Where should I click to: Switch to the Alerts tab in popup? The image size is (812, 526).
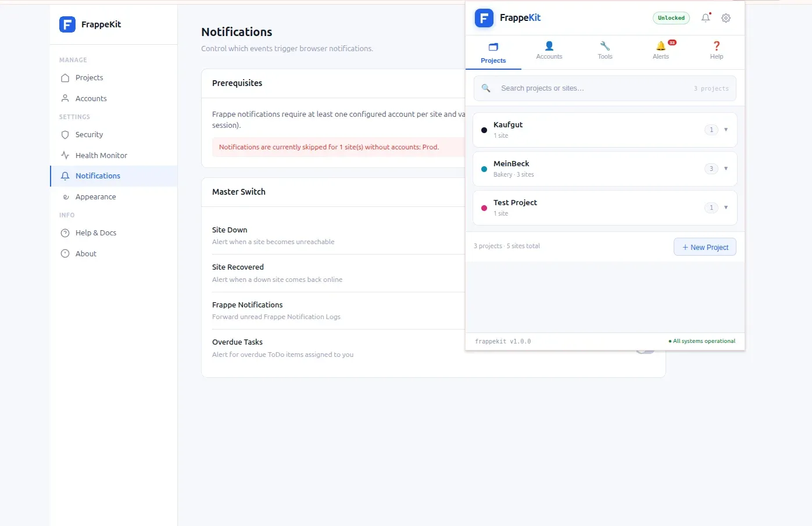coord(661,51)
